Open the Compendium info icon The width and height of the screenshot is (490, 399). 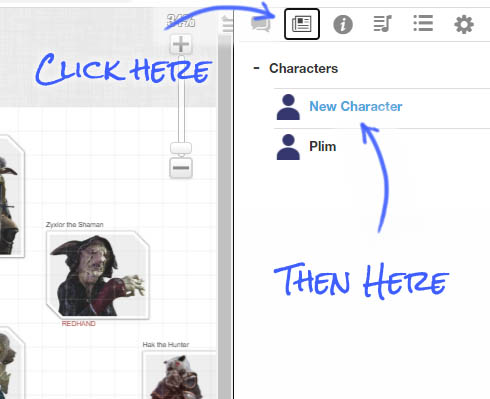(343, 24)
